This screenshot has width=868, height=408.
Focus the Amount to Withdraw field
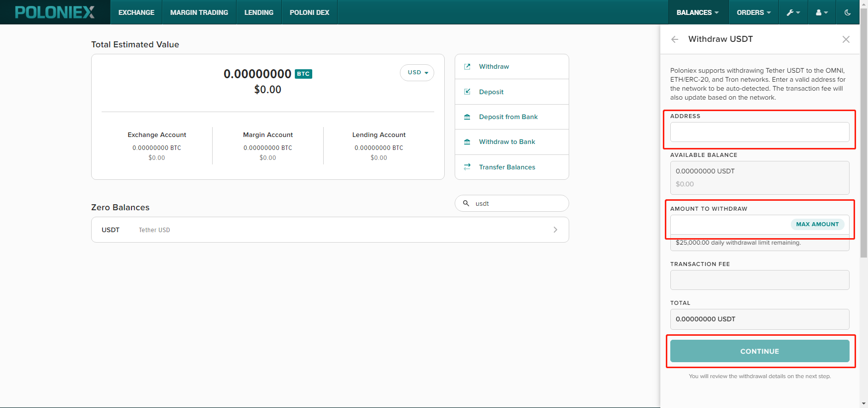pyautogui.click(x=760, y=224)
